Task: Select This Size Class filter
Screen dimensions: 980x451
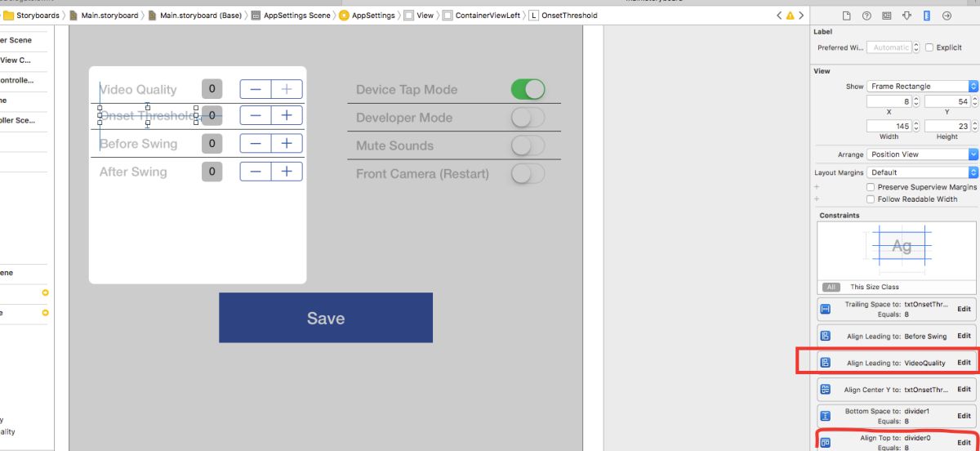Action: [x=875, y=287]
